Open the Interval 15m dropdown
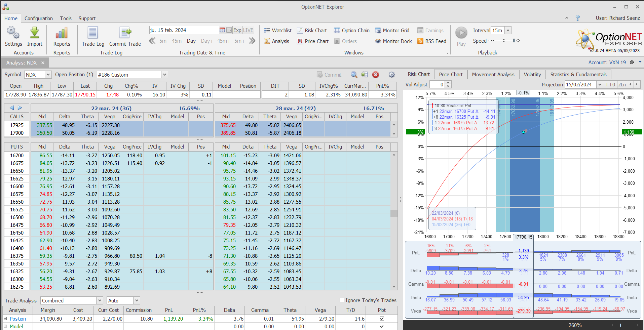 point(508,30)
